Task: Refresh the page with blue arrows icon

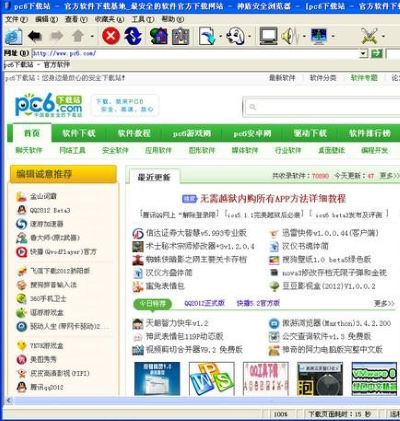Action: point(133,36)
